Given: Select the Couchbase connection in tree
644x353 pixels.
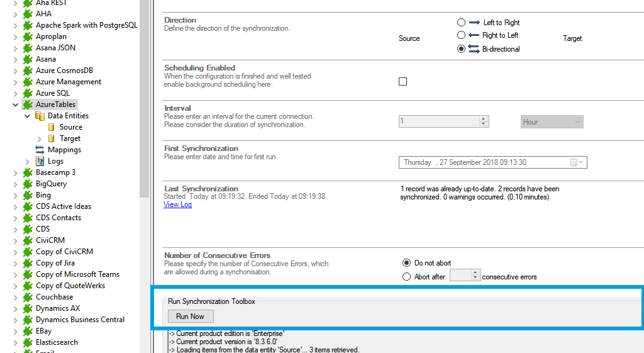Looking at the screenshot, I should pyautogui.click(x=54, y=297).
